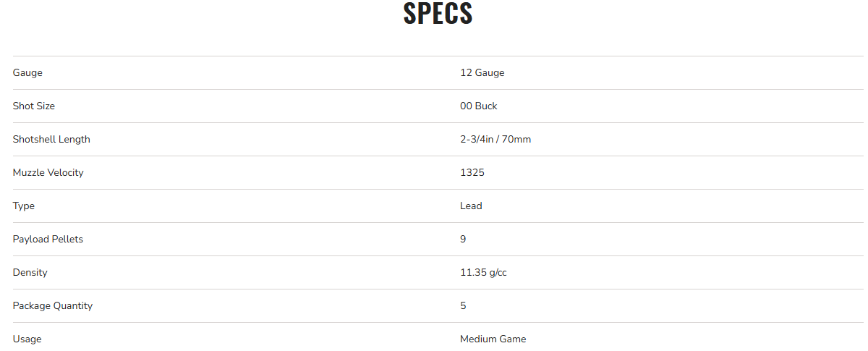Click the Usage row label
The width and height of the screenshot is (868, 351).
coord(27,339)
